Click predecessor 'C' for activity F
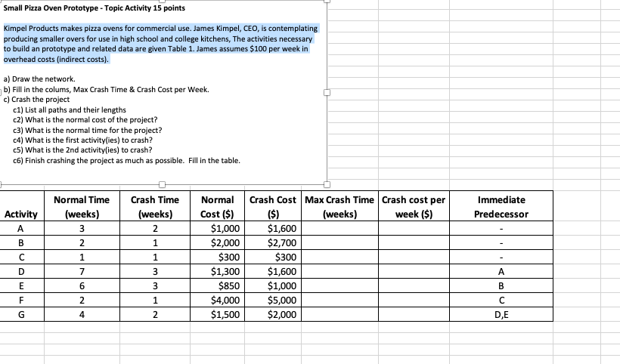This screenshot has width=620, height=364. [501, 300]
